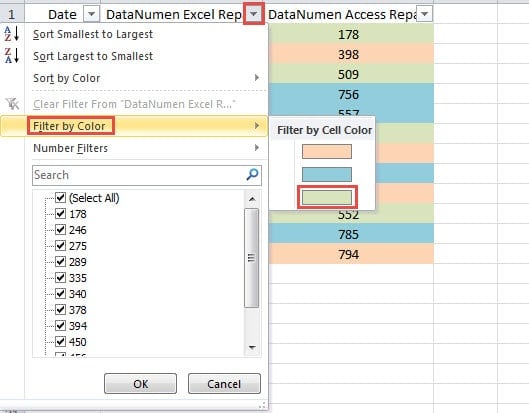529x413 pixels.
Task: Click the value list scrollbar thumb
Action: [x=252, y=258]
